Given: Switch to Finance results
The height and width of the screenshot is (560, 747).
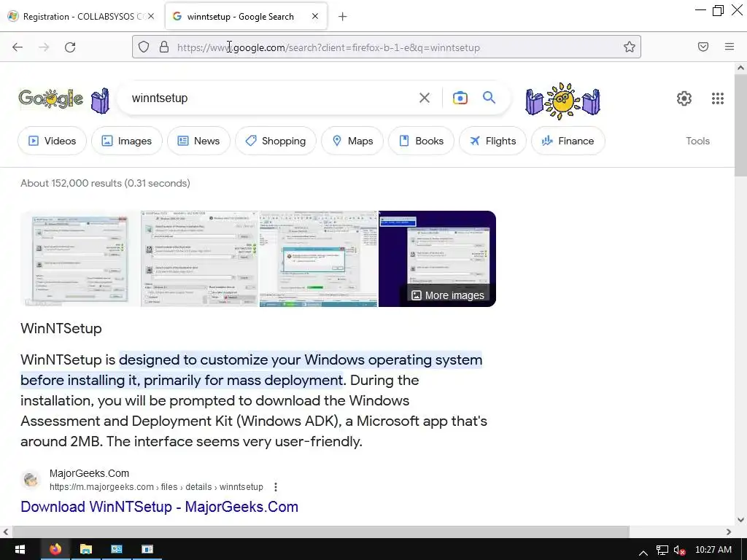Looking at the screenshot, I should (568, 141).
